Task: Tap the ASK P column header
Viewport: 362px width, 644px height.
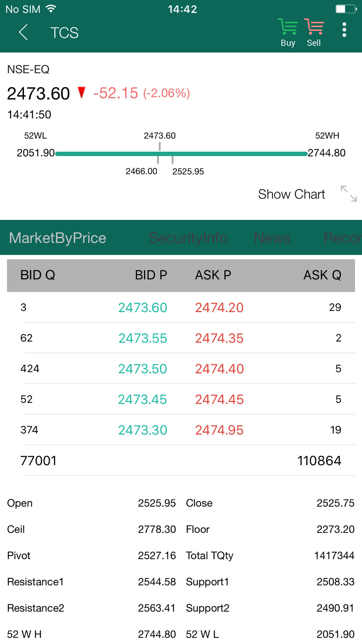Action: click(213, 275)
